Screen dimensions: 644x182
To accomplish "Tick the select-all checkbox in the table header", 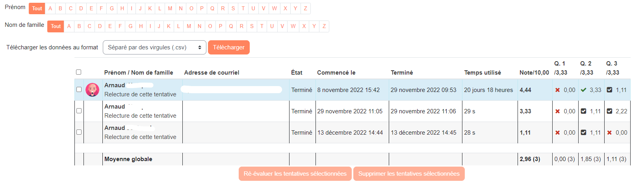I will click(79, 72).
